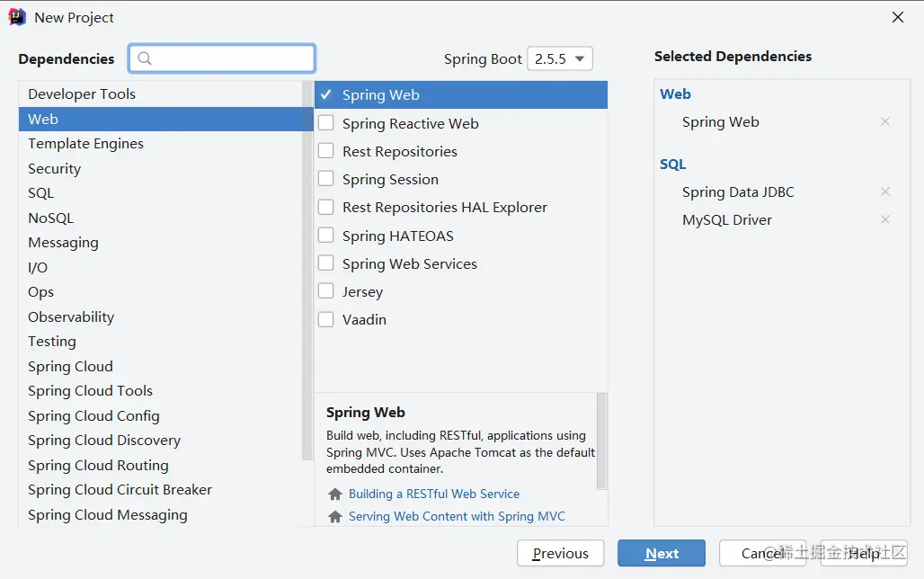Open Building a RESTful Web Service guide
This screenshot has height=579, width=924.
click(x=434, y=494)
